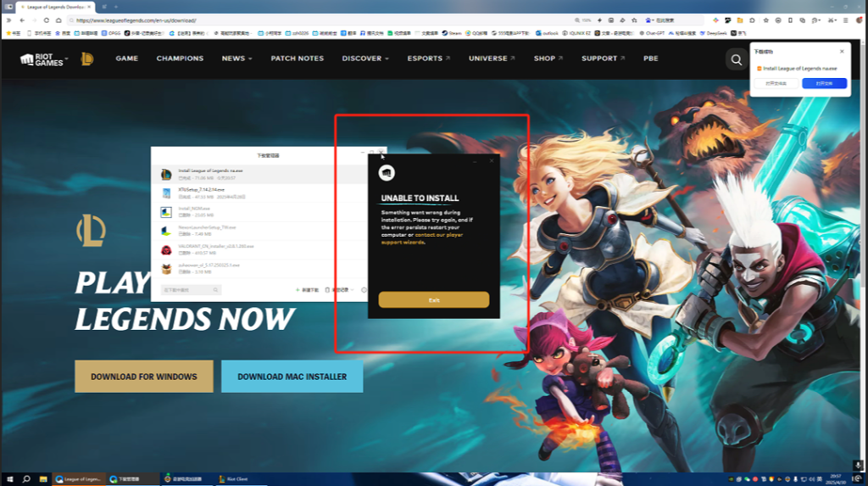Select VALORANT_CN_installer row in the download manager
Screen dimensions: 868x486
(260, 249)
